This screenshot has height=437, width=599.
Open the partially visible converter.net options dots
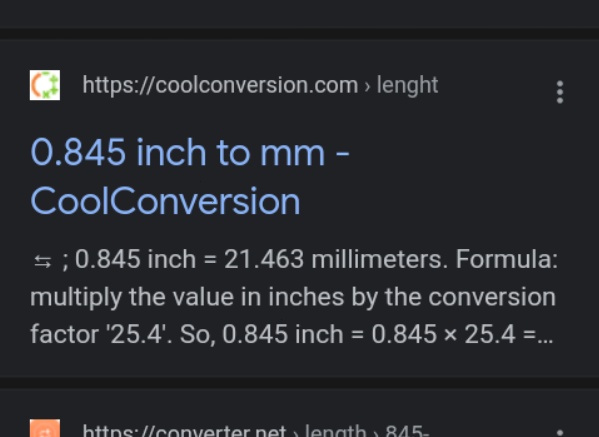coord(560,433)
